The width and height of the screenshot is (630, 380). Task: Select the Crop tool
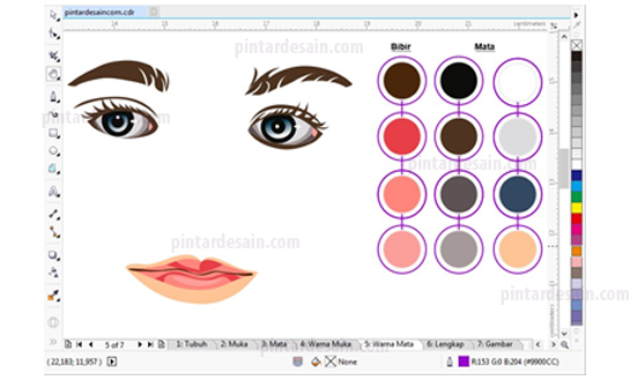53,55
